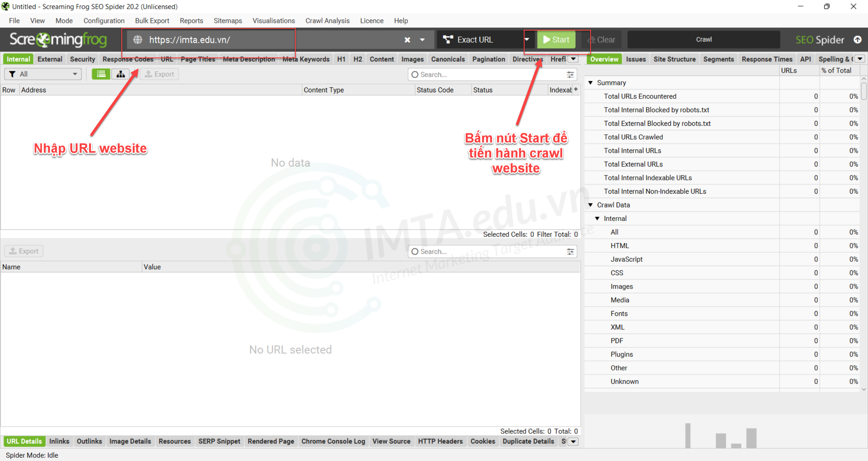Open URL history dropdown arrow
Screen dimensions: 868x461
(x=422, y=40)
